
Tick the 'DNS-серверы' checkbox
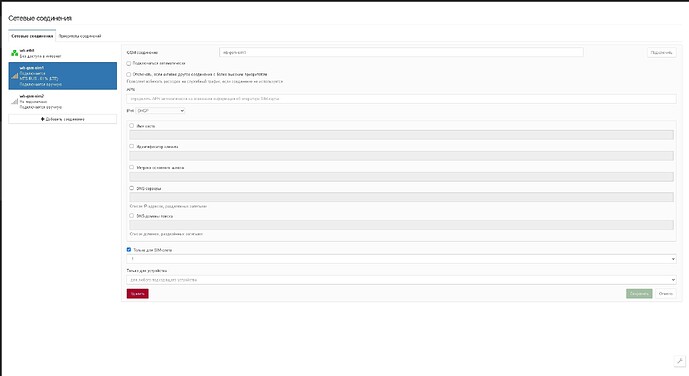pos(131,188)
